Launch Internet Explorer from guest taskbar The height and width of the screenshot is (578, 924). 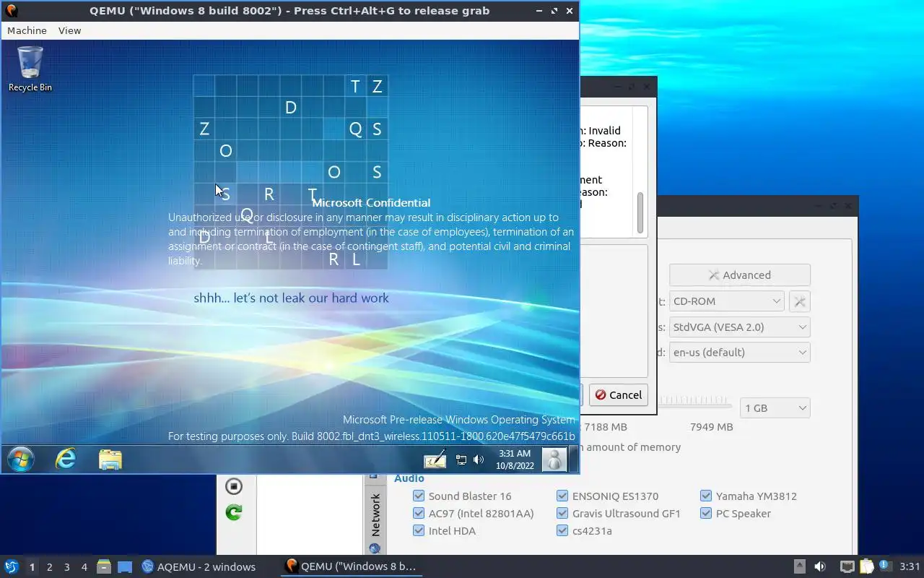(66, 459)
